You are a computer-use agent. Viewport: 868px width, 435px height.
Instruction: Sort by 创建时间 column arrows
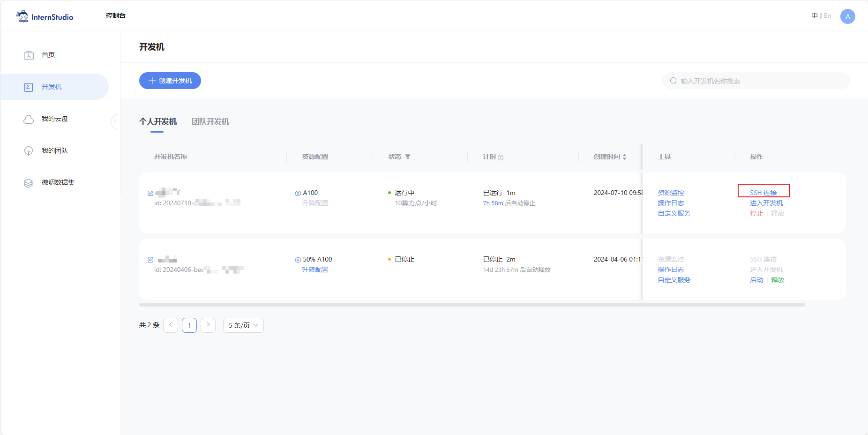(624, 157)
